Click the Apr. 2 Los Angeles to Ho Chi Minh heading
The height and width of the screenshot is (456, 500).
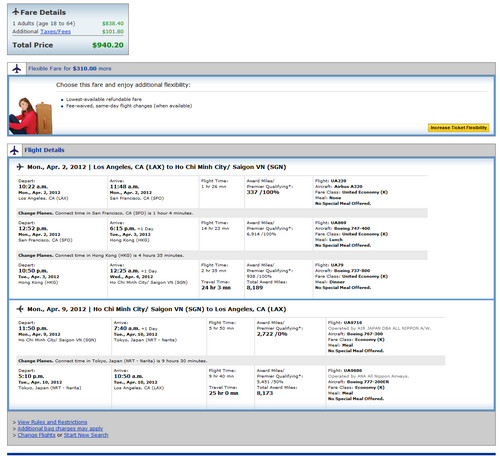click(157, 167)
